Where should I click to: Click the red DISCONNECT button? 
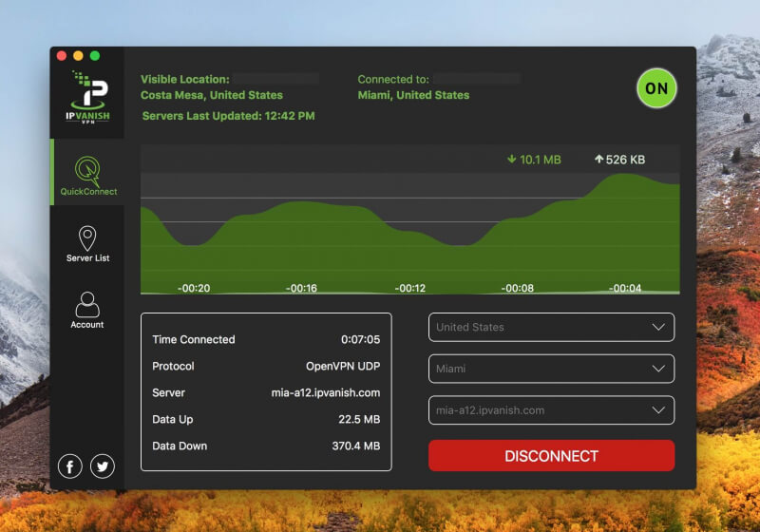point(551,455)
